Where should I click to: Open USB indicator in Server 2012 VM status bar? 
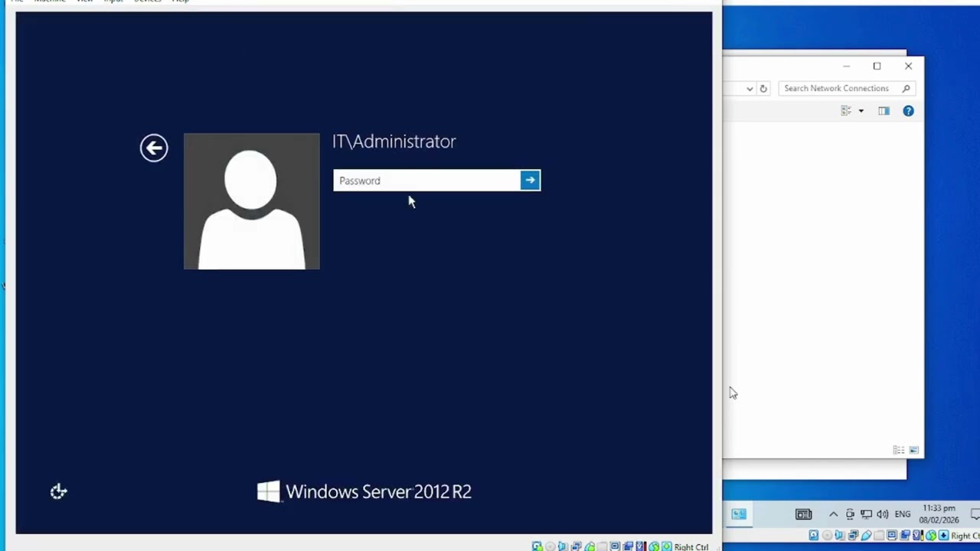[x=590, y=546]
